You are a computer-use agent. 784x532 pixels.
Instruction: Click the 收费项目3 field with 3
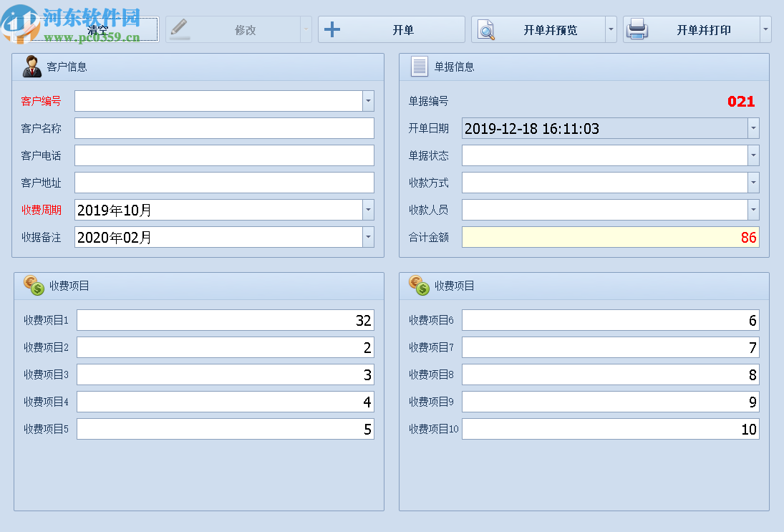coord(226,374)
